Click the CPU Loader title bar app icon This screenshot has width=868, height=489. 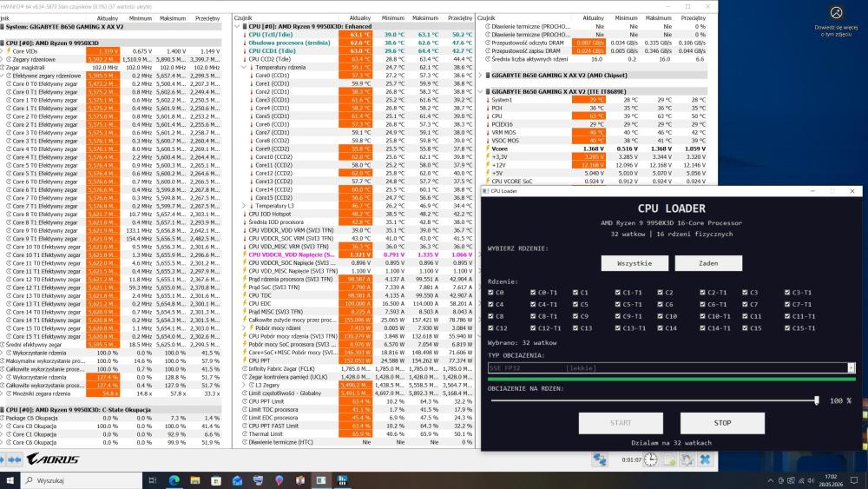click(486, 191)
